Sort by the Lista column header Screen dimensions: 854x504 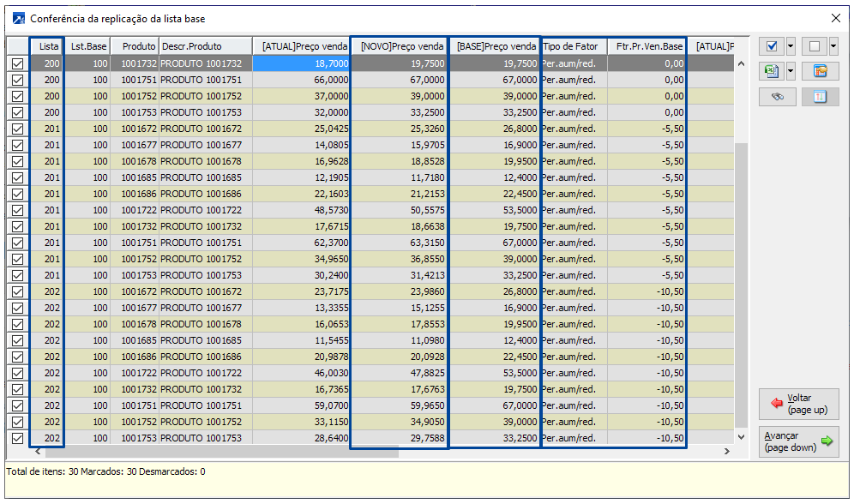49,46
